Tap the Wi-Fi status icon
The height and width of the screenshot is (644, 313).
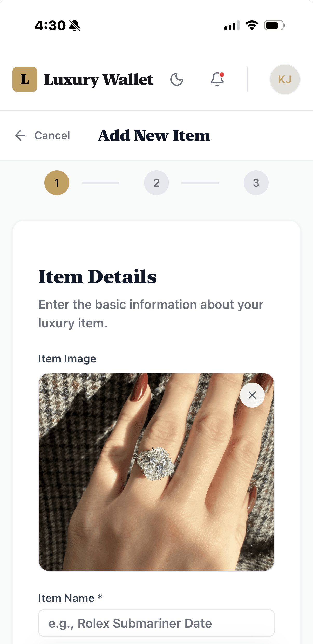pos(252,25)
